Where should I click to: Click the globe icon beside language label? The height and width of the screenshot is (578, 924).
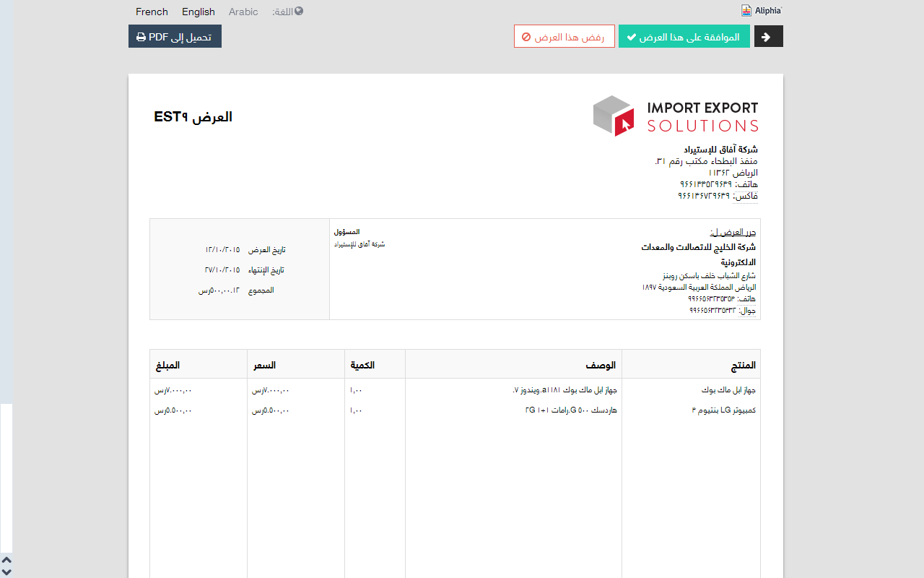[299, 11]
